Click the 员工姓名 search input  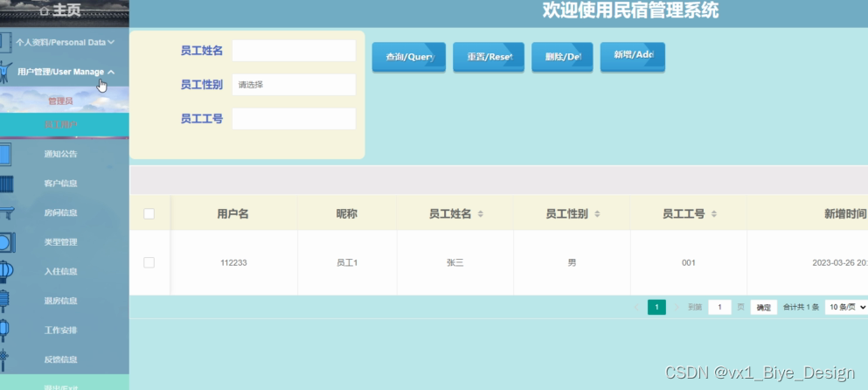[x=294, y=51]
